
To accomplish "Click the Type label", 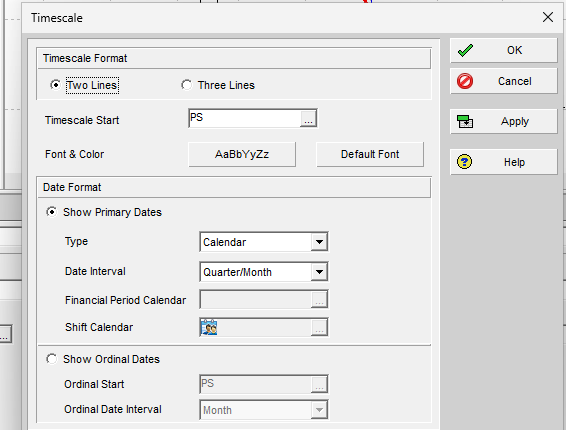I will pyautogui.click(x=76, y=241).
